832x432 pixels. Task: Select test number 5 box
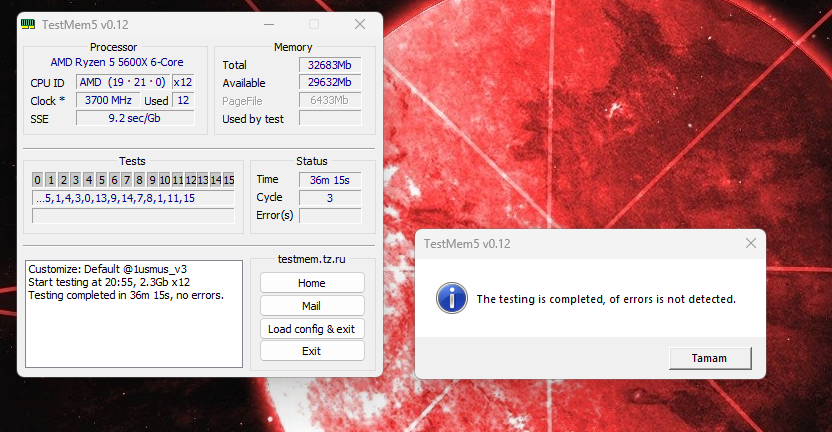[x=101, y=180]
